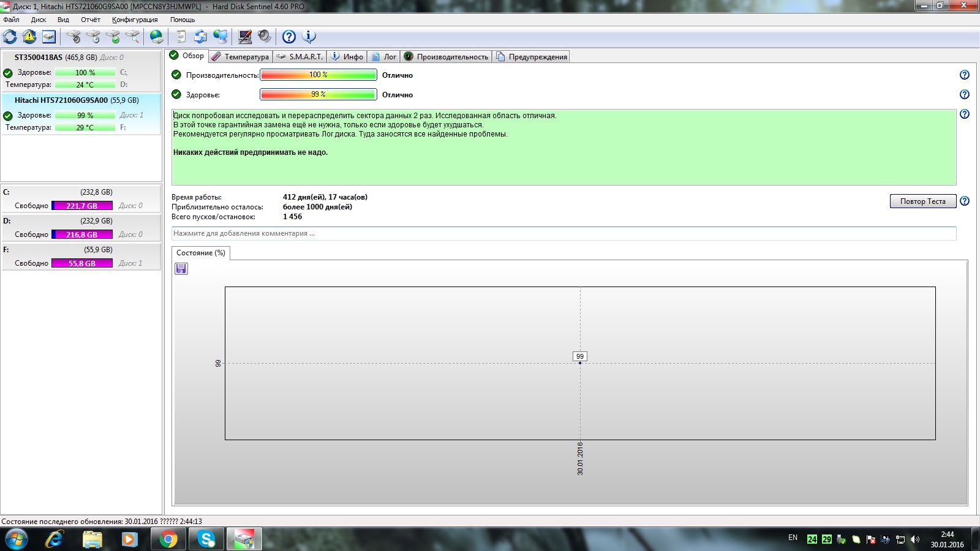This screenshot has width=980, height=551.
Task: Click the speaker toolbar icon
Action: point(265,37)
